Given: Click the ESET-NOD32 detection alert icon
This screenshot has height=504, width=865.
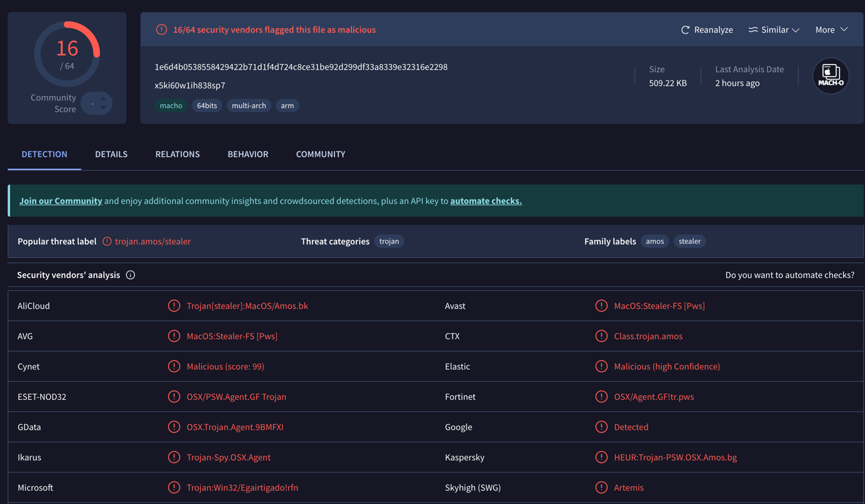Looking at the screenshot, I should coord(174,397).
